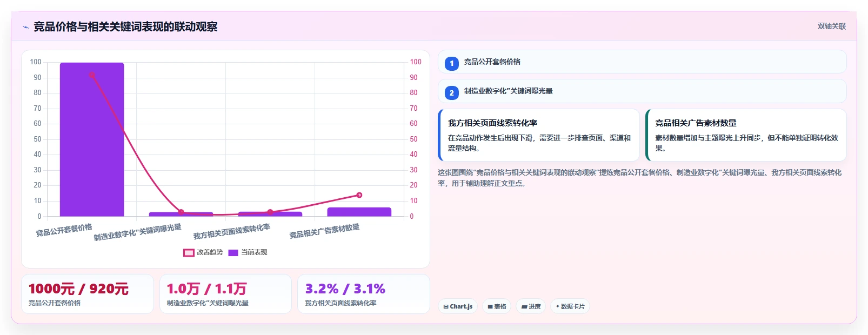
Task: Click the summary paragraph starting 这张图围绕
Action: click(640, 178)
